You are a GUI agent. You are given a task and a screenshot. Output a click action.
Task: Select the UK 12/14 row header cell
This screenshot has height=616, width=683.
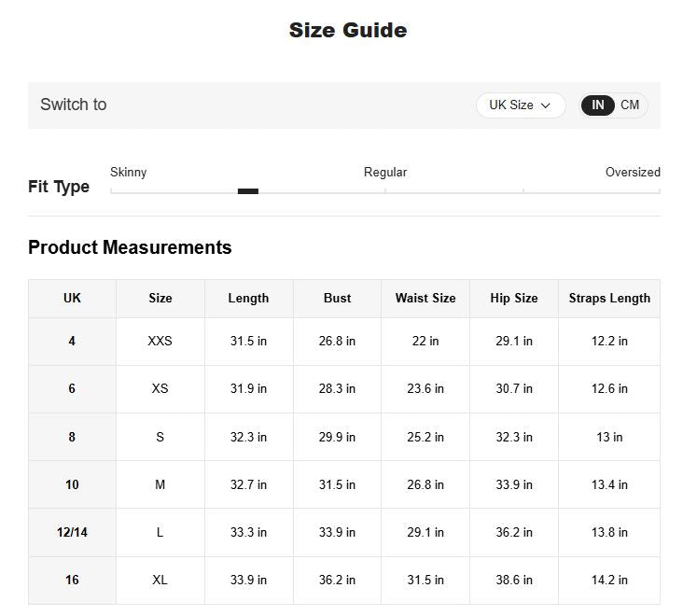point(72,533)
